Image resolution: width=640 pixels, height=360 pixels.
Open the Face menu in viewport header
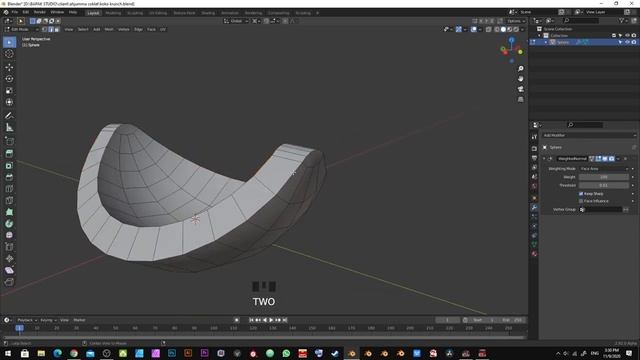(151, 29)
